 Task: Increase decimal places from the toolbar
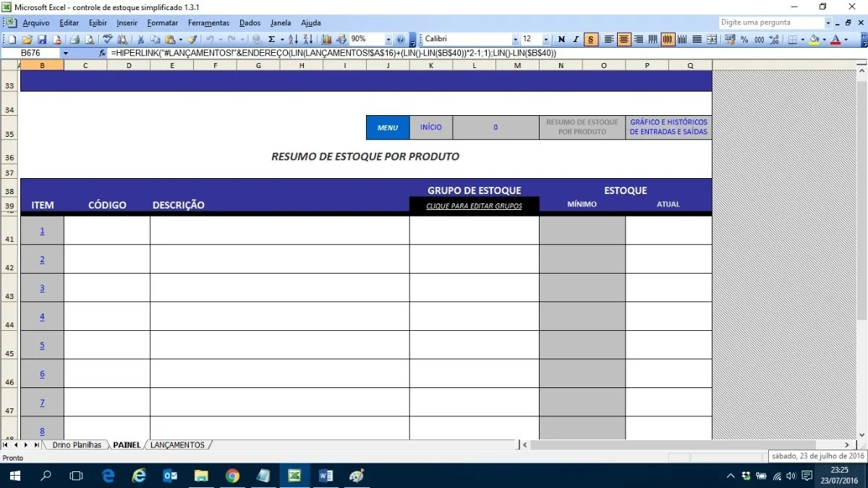(774, 39)
